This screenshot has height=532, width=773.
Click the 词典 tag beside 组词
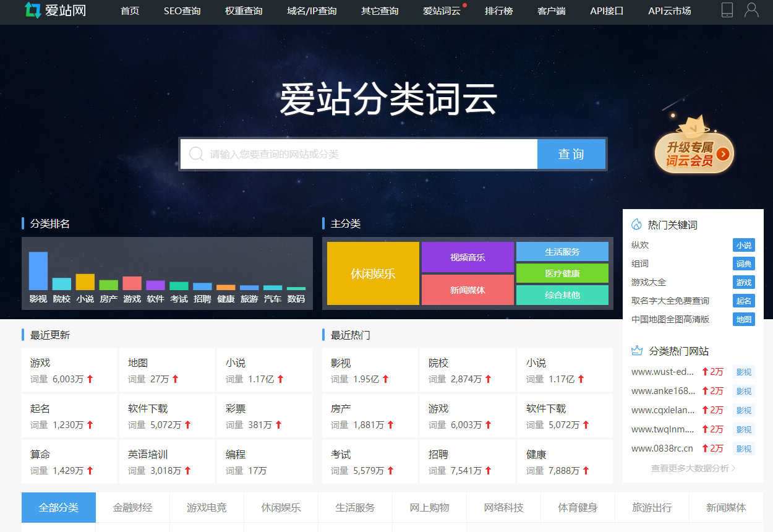click(744, 264)
